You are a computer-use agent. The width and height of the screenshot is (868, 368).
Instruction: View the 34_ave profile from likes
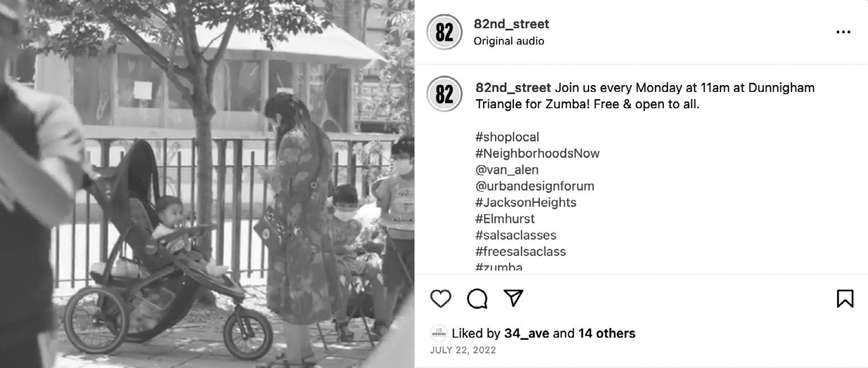527,334
